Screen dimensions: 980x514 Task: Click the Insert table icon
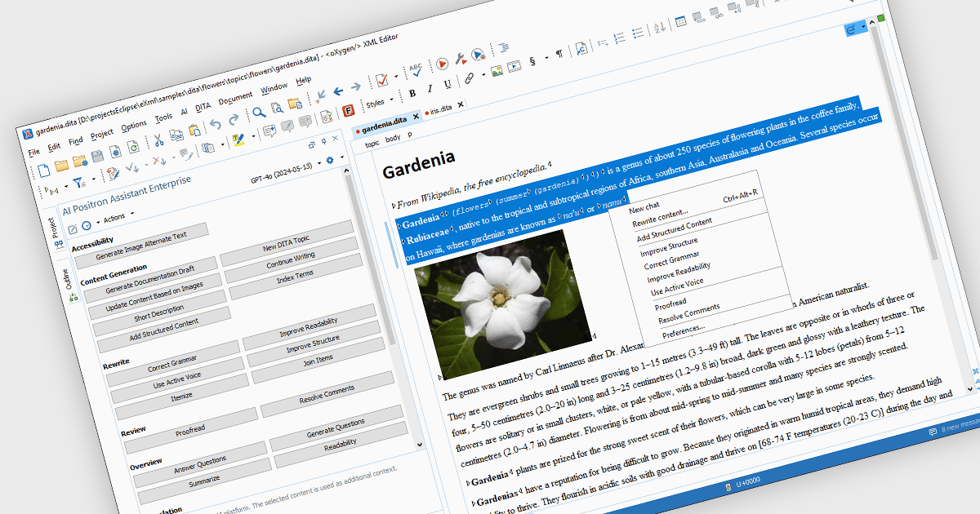680,21
